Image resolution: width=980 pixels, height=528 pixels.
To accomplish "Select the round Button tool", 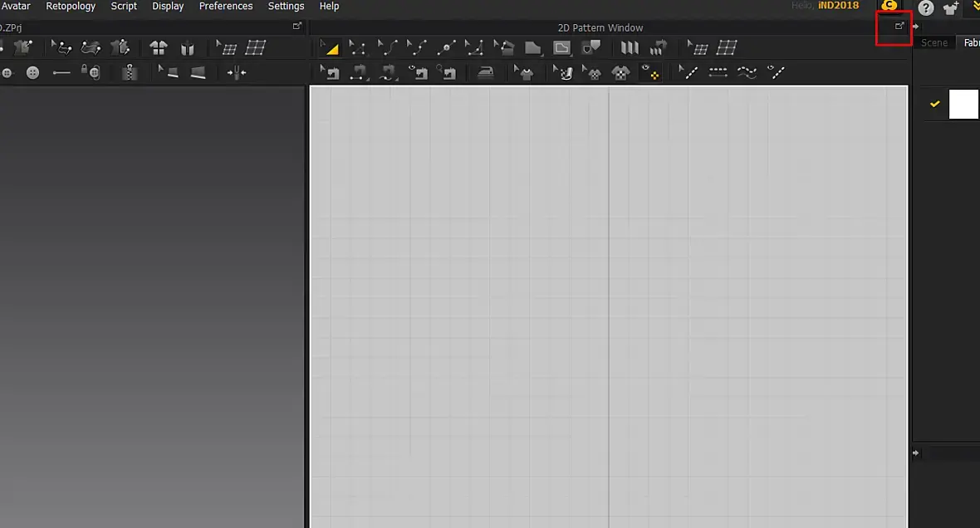I will [32, 72].
